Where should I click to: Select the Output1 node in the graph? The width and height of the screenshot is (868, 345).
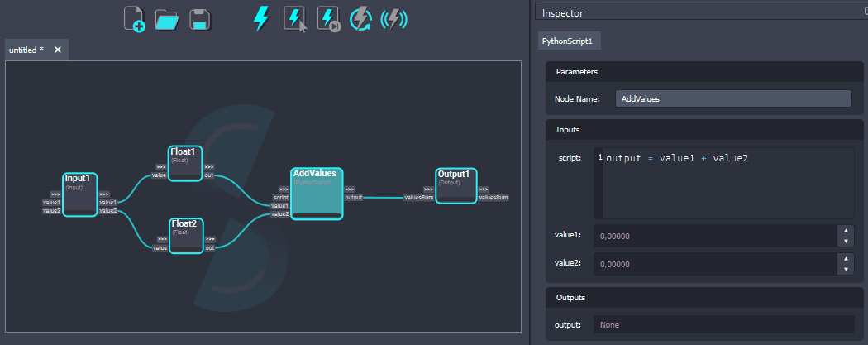(456, 185)
